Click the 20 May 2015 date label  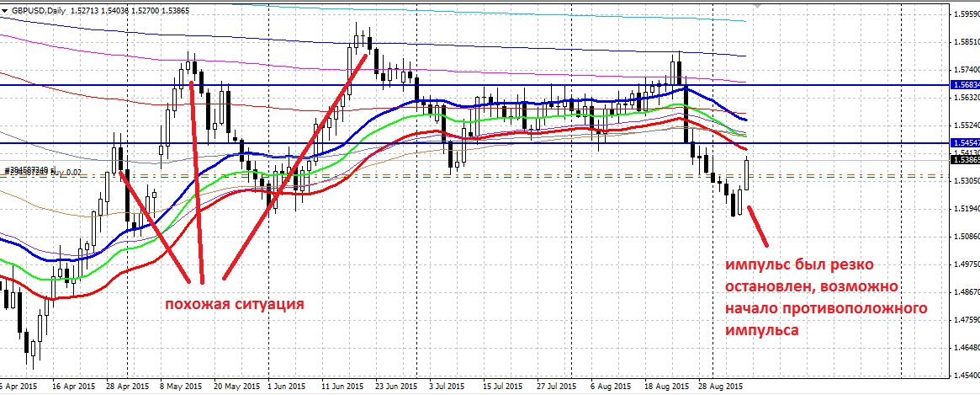click(x=236, y=387)
